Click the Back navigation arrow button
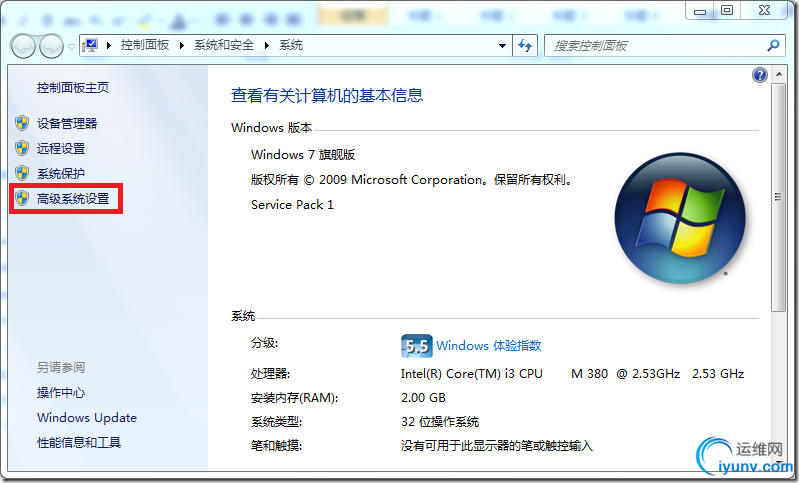Viewport: 799px width, 483px height. 23,47
